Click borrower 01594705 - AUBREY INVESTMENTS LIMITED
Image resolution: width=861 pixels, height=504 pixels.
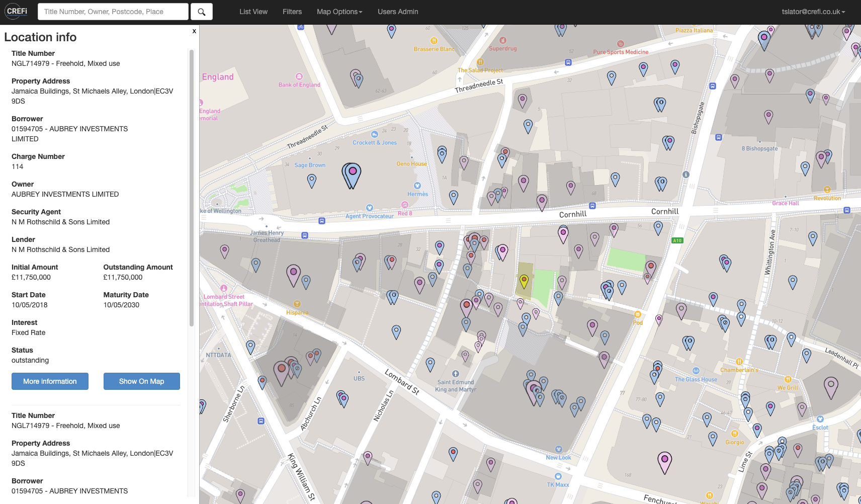point(69,134)
